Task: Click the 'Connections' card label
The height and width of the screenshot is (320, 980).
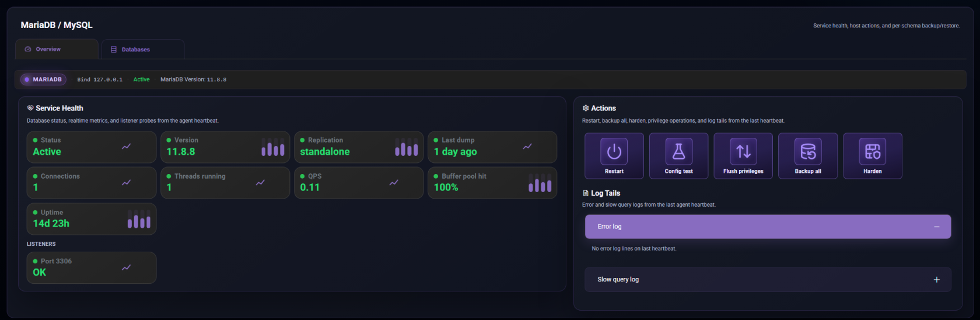Action: coord(60,176)
